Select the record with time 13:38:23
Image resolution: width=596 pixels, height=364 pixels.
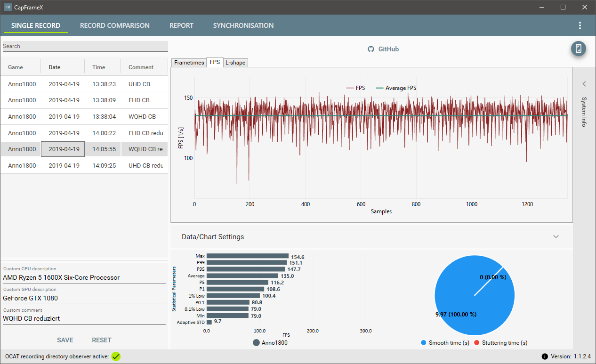[x=84, y=84]
